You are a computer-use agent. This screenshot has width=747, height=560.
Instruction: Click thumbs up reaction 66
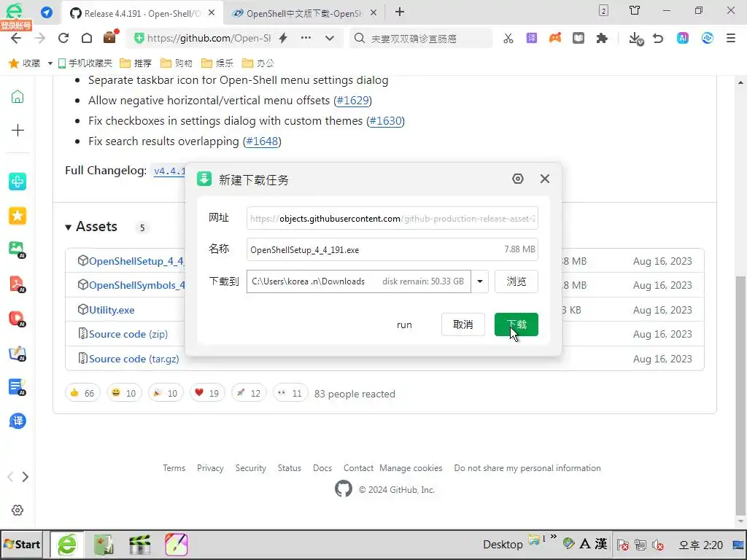tap(82, 393)
